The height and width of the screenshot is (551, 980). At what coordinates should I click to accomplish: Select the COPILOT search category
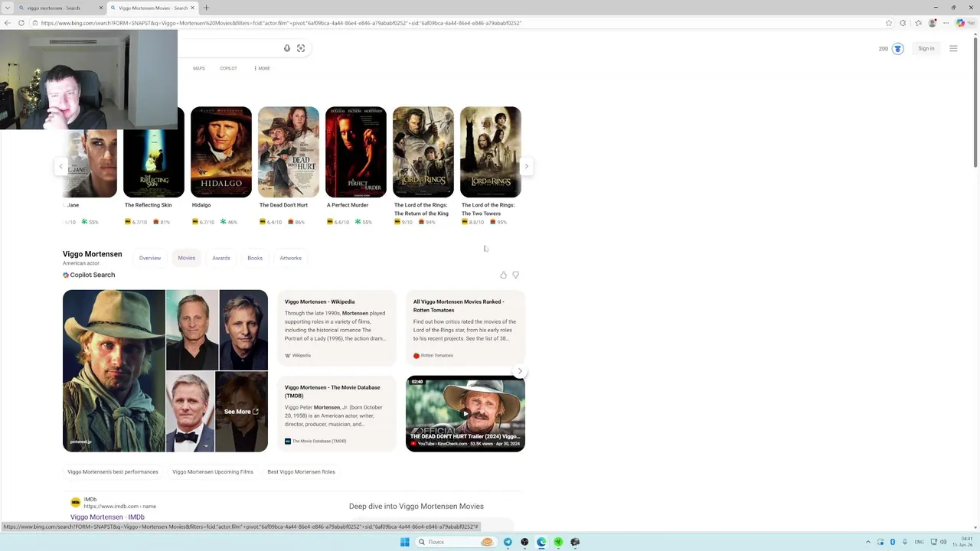(228, 68)
